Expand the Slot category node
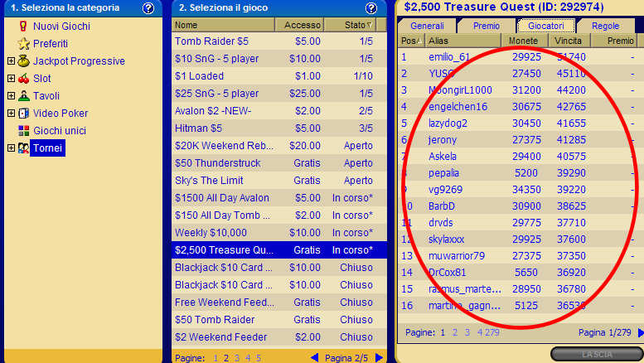Viewport: 644px width, 363px height. [11, 79]
